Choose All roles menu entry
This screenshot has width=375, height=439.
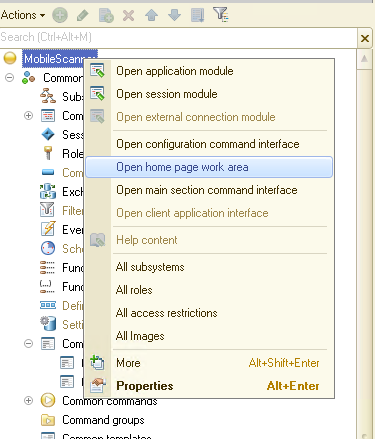click(209, 290)
